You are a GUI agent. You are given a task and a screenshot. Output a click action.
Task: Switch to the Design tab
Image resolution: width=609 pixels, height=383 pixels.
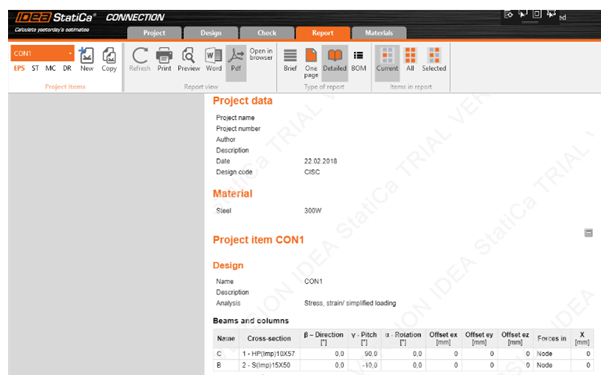tap(211, 33)
